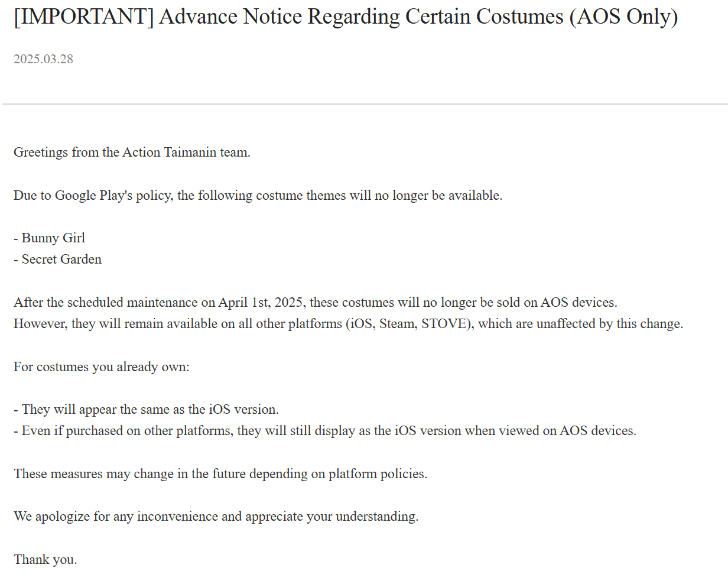Image resolution: width=728 pixels, height=584 pixels.
Task: Click '(AOS Only)' in the heading
Action: pyautogui.click(x=623, y=17)
